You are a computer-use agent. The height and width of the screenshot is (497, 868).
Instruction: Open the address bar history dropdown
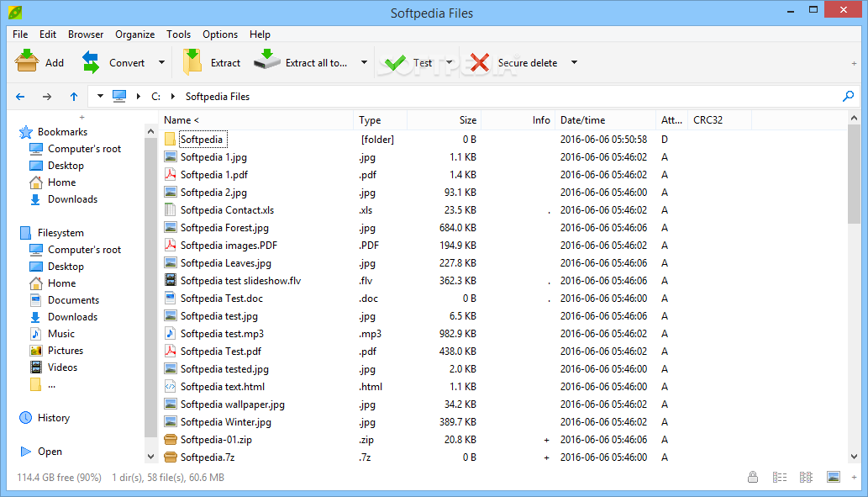100,96
